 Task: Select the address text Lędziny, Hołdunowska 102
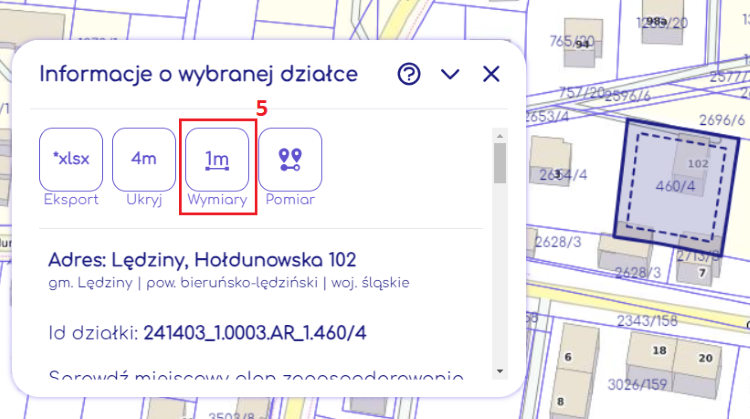(234, 260)
